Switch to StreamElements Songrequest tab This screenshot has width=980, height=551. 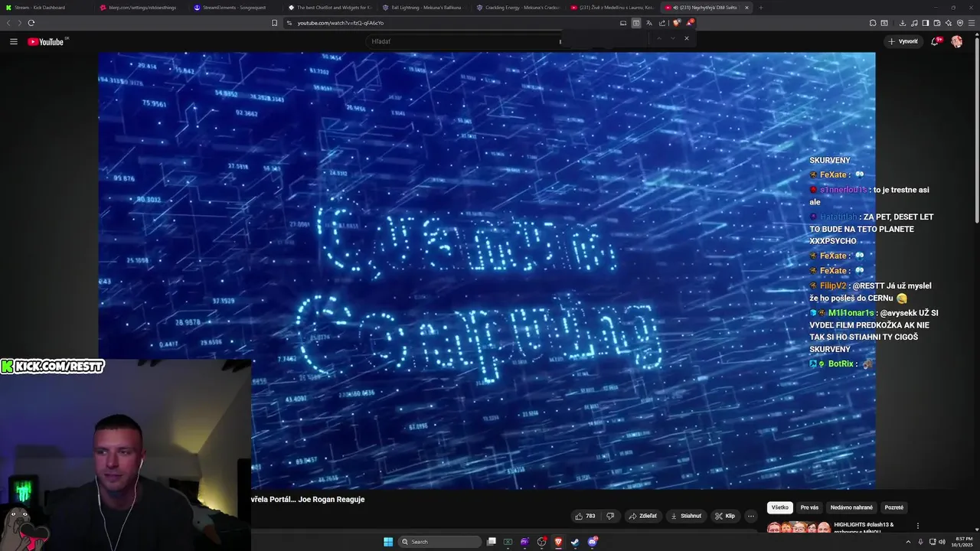(x=235, y=7)
